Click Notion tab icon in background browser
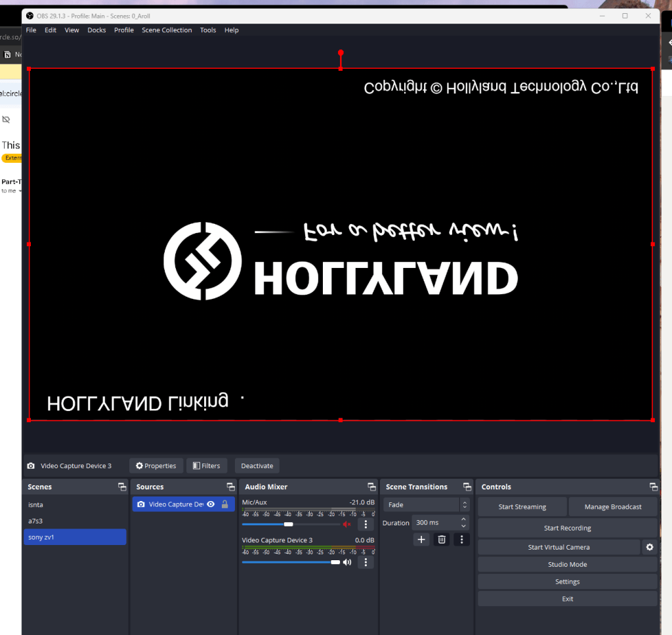Image resolution: width=672 pixels, height=635 pixels. [x=7, y=55]
